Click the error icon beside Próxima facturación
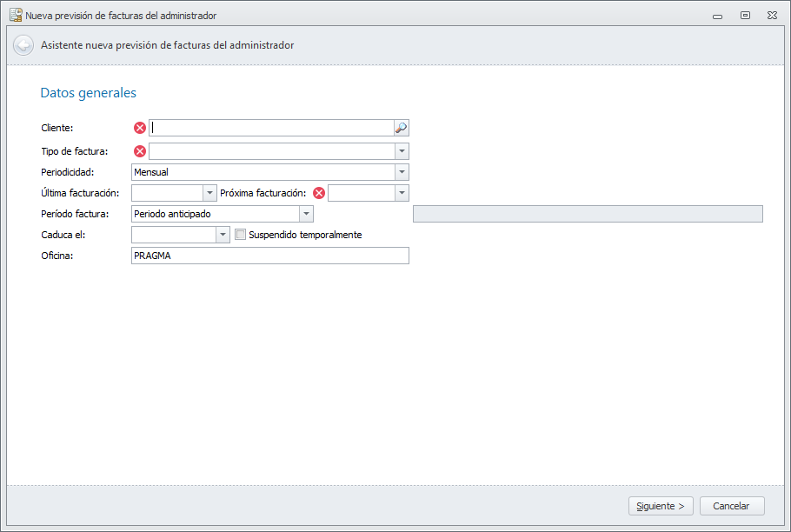 [319, 193]
